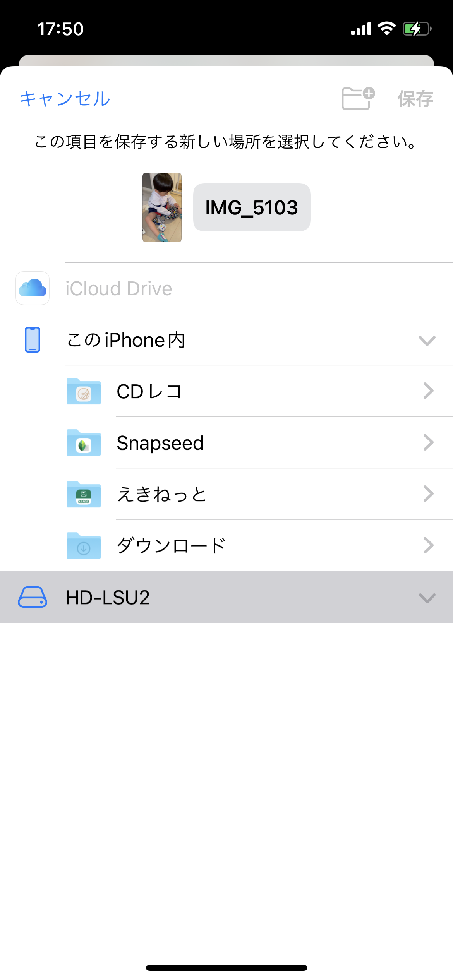Viewport: 453px width, 980px height.
Task: Expand the HD-LSU2 drive chevron
Action: tap(427, 598)
